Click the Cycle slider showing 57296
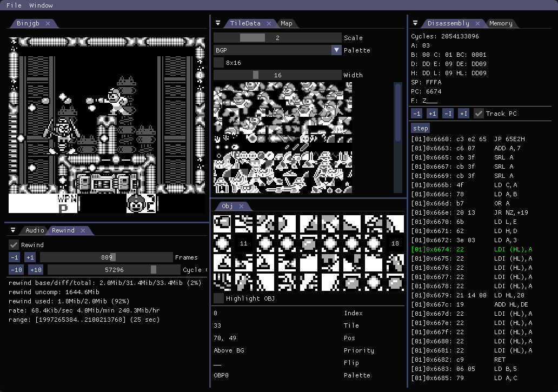The height and width of the screenshot is (392, 558). 114,270
